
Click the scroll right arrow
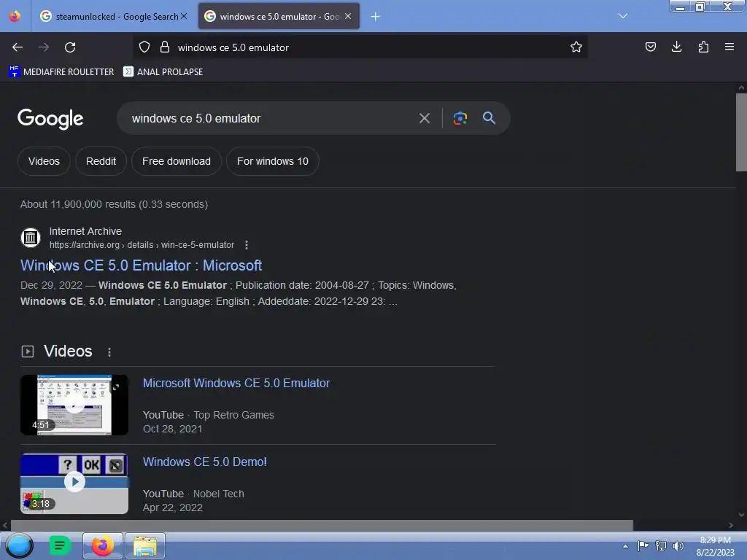[731, 525]
